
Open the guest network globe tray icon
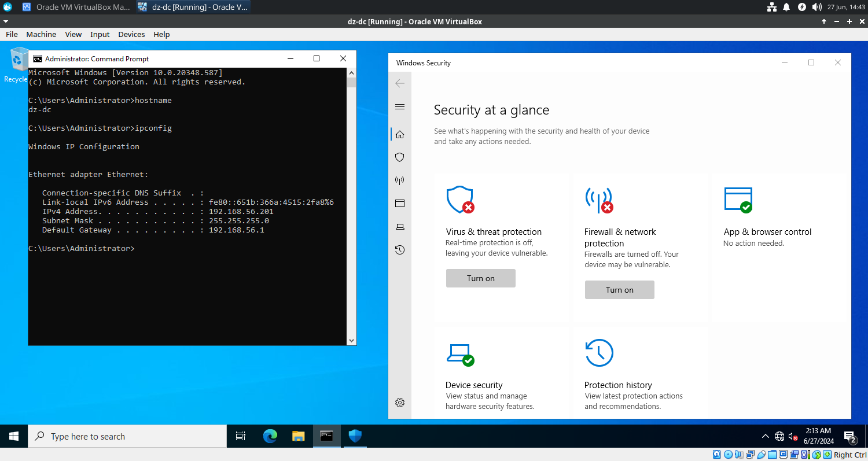779,437
